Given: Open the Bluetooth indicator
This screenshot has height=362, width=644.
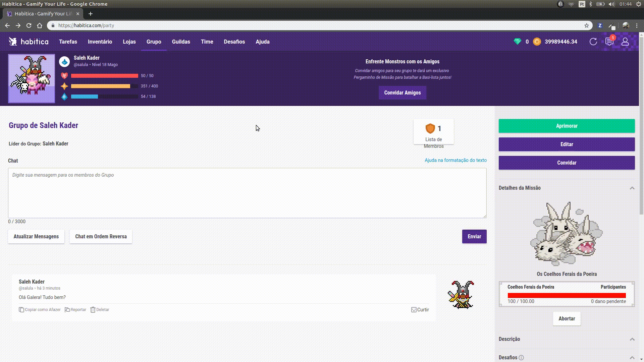Looking at the screenshot, I should point(591,4).
